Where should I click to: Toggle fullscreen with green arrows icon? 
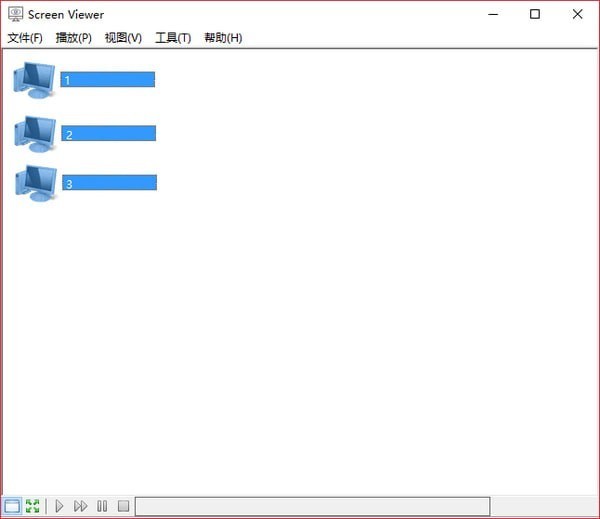(33, 506)
